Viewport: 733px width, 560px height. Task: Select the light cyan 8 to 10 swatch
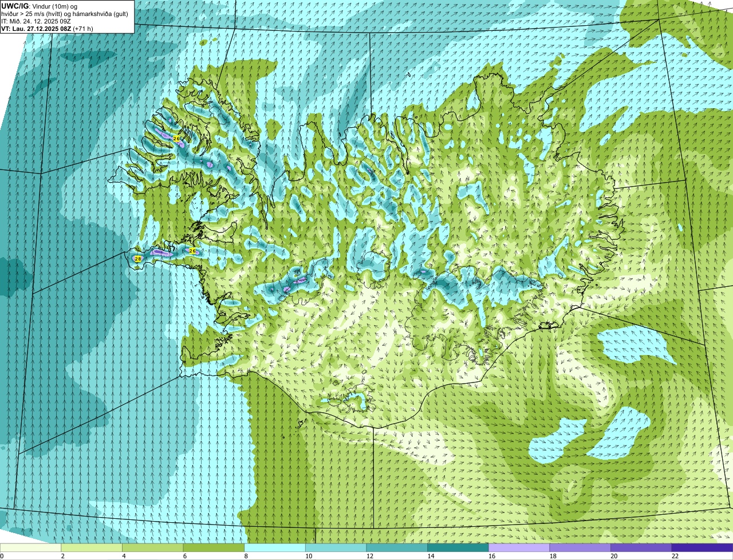(275, 547)
